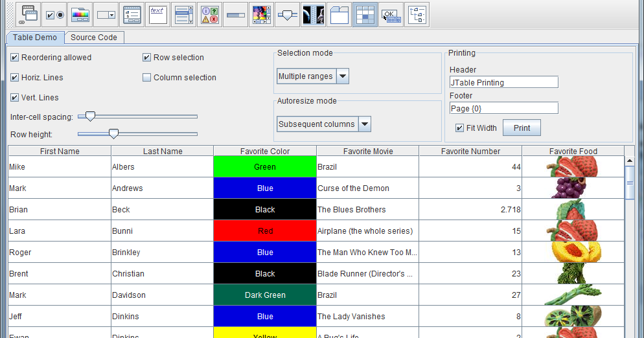Open the ToolTip demo (OK) icon
This screenshot has width=644, height=338.
click(x=391, y=15)
